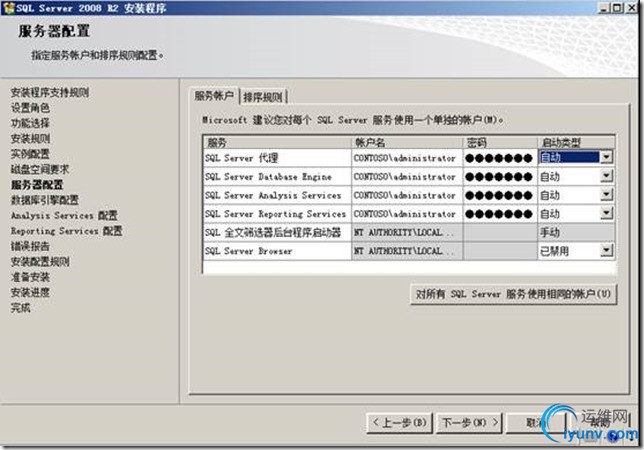This screenshot has width=644, height=450.
Task: Select the SQL Server Database Engine service cell
Action: pos(277,177)
